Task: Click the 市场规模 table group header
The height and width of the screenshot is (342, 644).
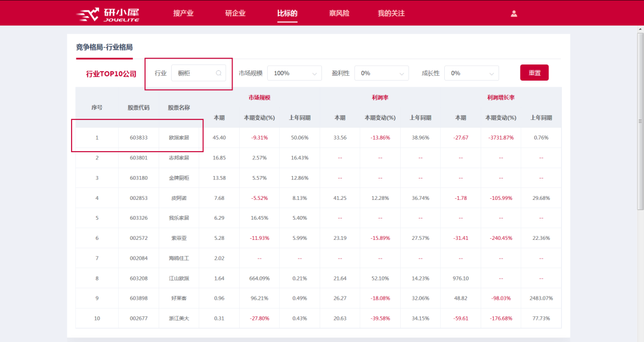Action: click(x=259, y=97)
